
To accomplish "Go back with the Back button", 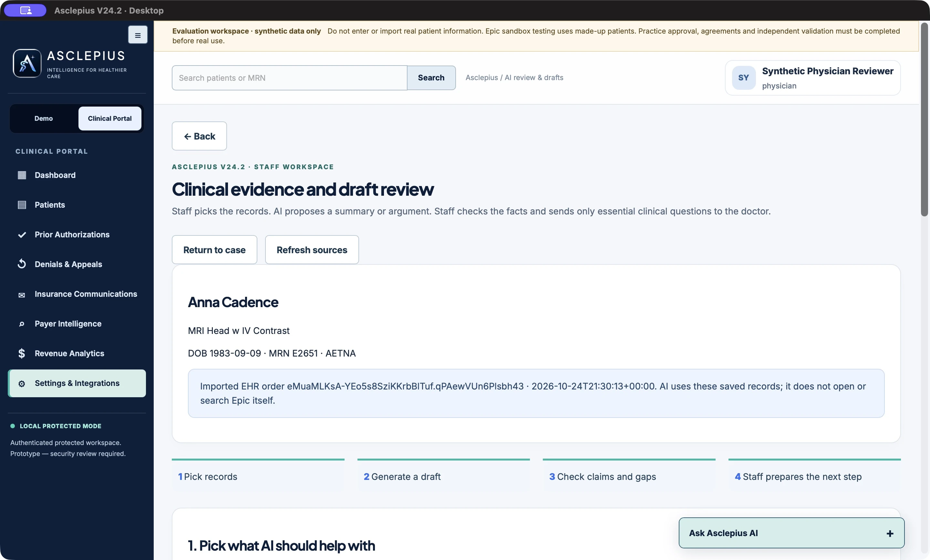I will click(199, 136).
